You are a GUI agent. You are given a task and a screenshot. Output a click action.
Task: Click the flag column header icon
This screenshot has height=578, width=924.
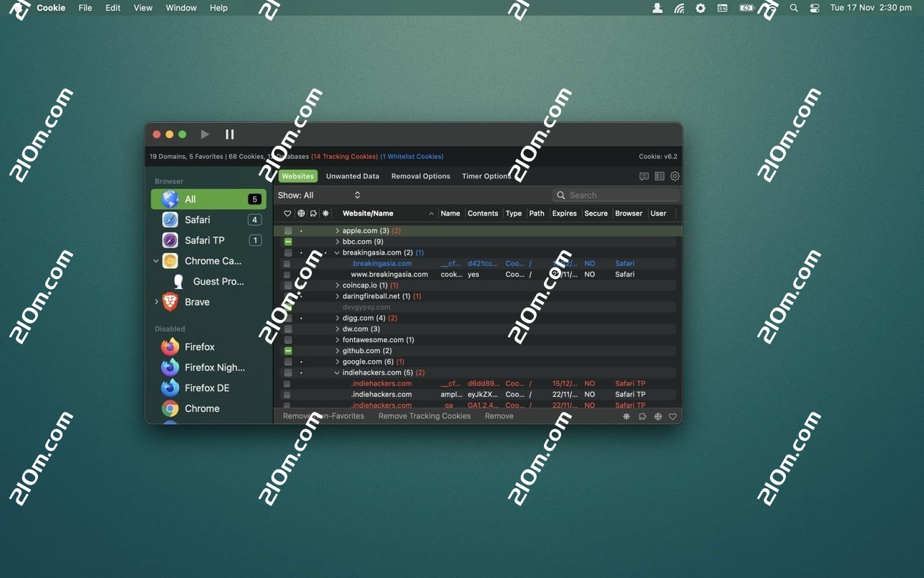click(x=313, y=214)
